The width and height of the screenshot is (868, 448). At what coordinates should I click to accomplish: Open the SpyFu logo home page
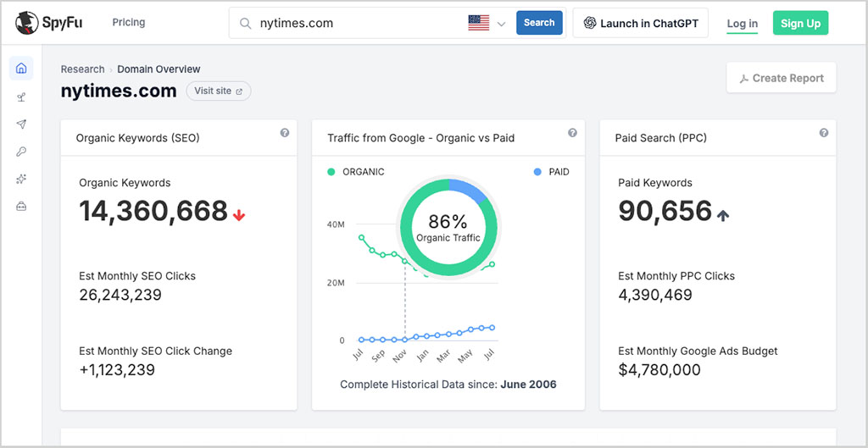point(48,23)
